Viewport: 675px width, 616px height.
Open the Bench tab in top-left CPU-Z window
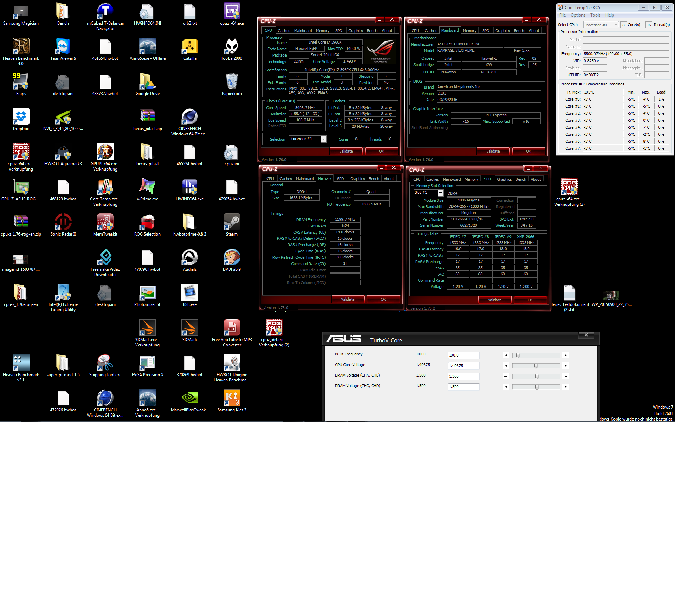(372, 31)
